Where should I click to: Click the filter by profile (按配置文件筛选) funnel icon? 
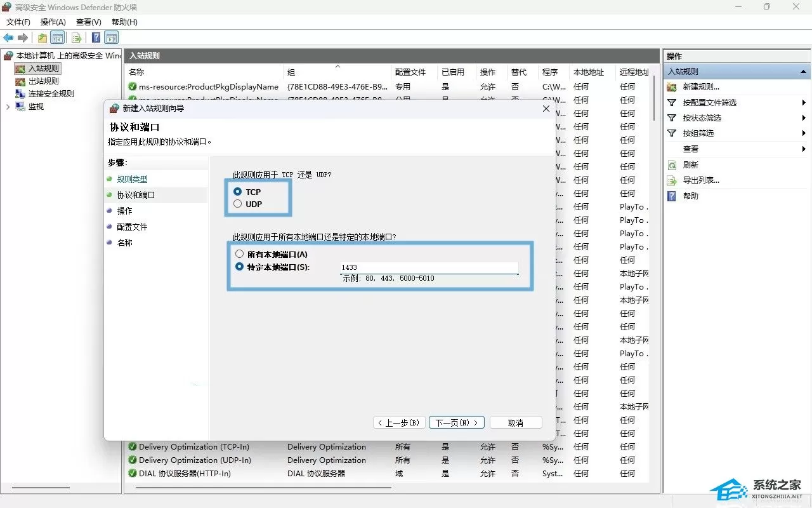(x=672, y=102)
